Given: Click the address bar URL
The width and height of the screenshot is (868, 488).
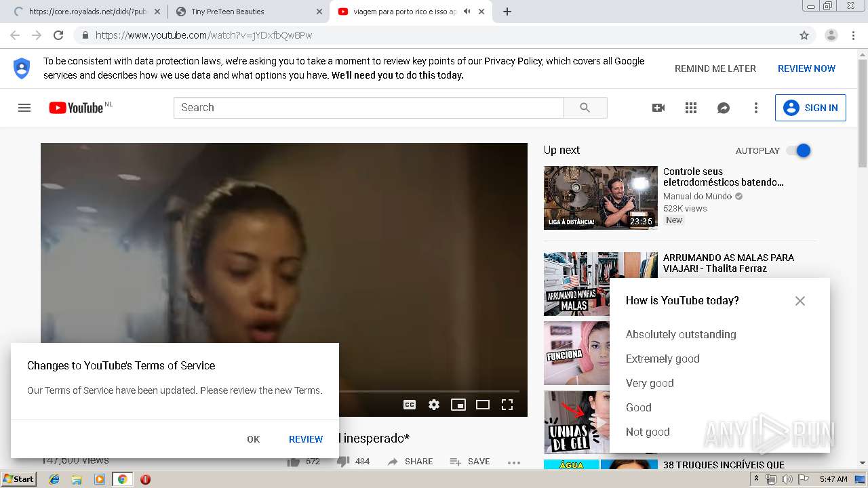Looking at the screenshot, I should pos(203,35).
